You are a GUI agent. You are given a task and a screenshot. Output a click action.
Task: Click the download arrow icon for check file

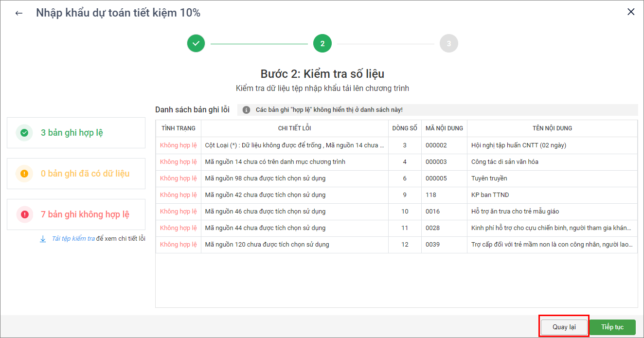pyautogui.click(x=43, y=239)
